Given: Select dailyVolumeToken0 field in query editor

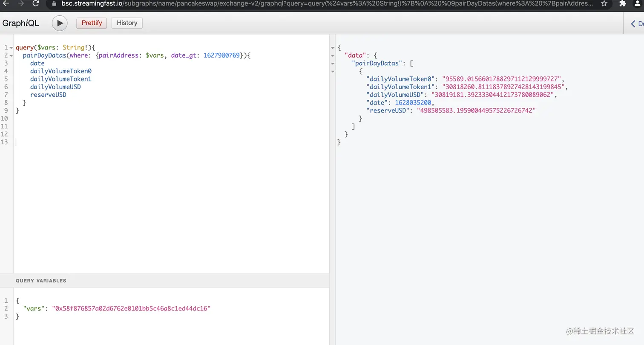Looking at the screenshot, I should point(61,71).
